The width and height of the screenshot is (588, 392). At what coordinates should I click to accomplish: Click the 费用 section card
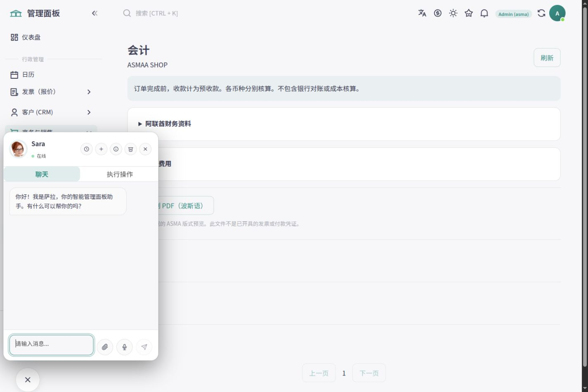344,164
